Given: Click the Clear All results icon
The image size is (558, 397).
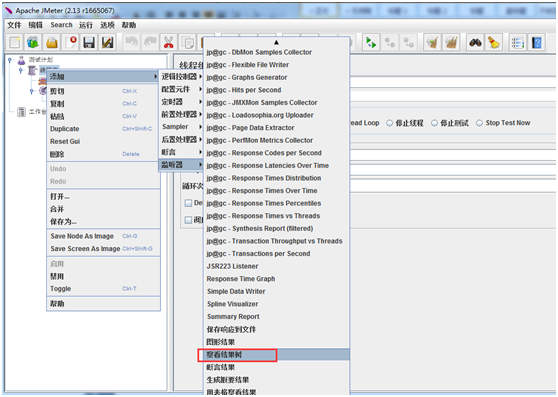Looking at the screenshot, I should pyautogui.click(x=451, y=43).
